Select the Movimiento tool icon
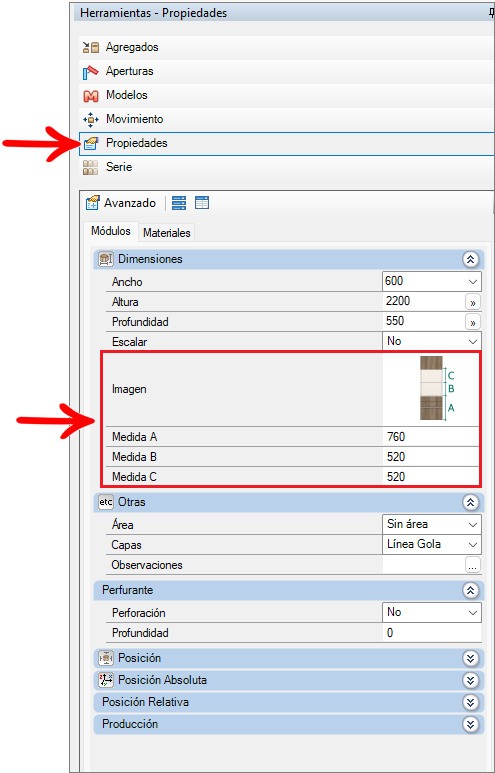 click(91, 119)
